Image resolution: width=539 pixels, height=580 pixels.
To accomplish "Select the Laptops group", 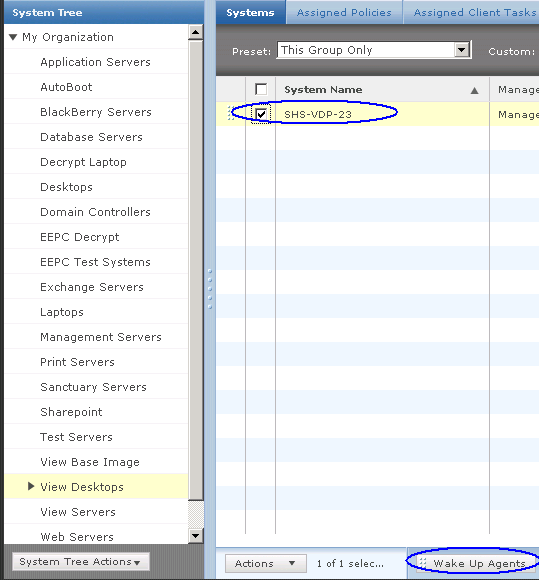I will click(62, 312).
